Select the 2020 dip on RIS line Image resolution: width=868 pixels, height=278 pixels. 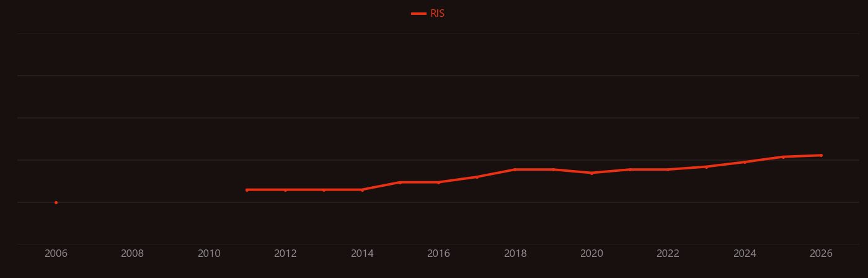(x=591, y=173)
